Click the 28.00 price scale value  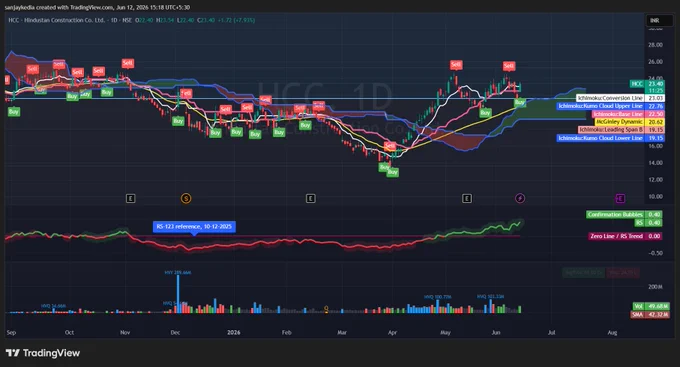(655, 45)
